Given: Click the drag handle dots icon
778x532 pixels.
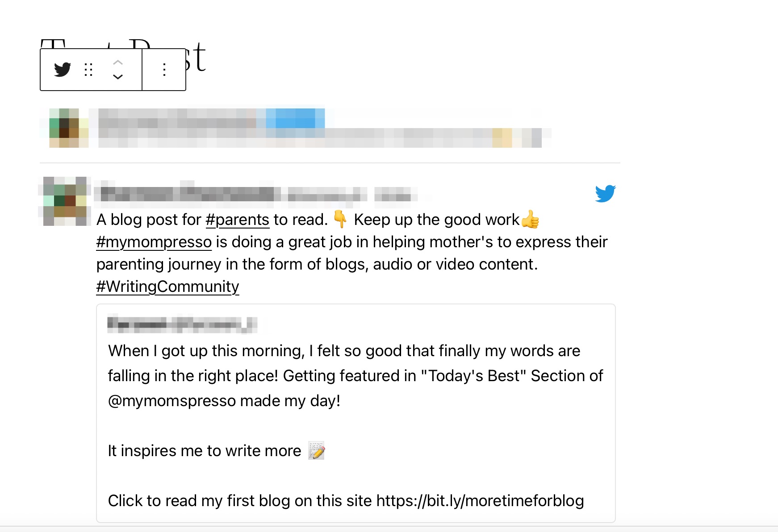Looking at the screenshot, I should (x=88, y=70).
